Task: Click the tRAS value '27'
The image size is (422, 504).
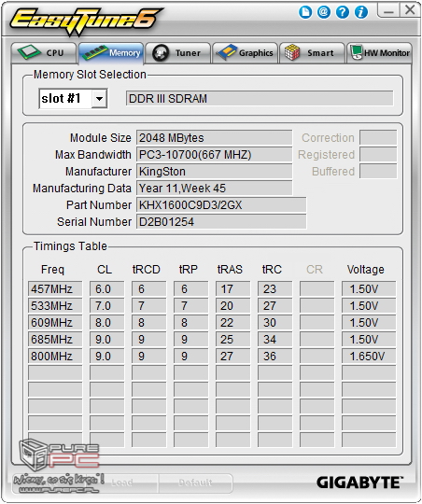Action: pos(232,356)
